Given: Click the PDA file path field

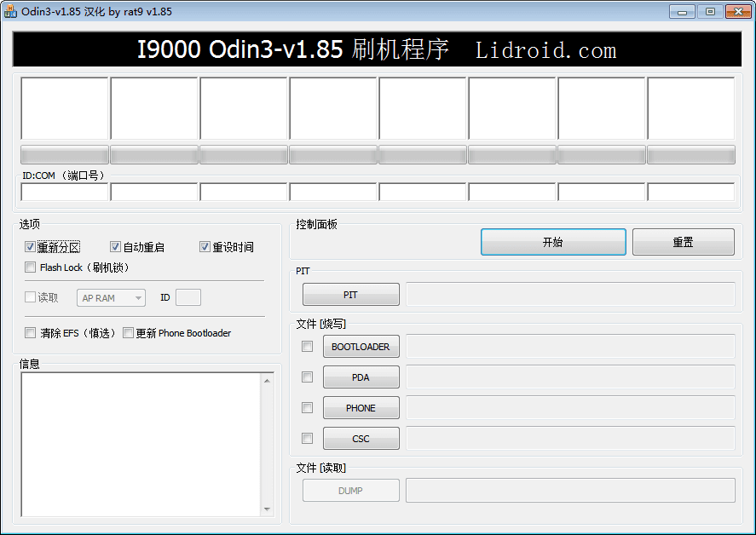Looking at the screenshot, I should 570,377.
